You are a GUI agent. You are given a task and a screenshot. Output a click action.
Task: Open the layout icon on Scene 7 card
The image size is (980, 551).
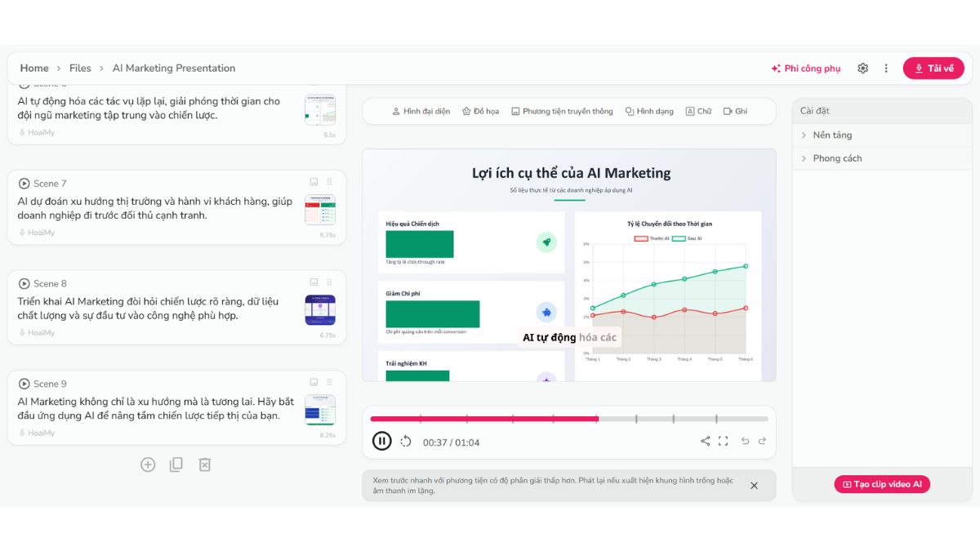[x=314, y=182]
